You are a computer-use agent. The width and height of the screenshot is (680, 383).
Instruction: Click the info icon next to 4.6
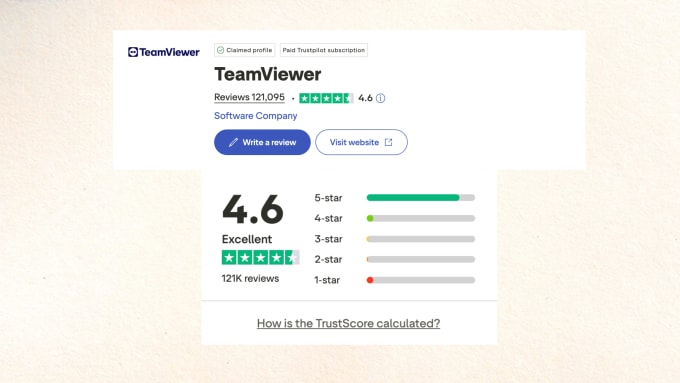point(380,98)
